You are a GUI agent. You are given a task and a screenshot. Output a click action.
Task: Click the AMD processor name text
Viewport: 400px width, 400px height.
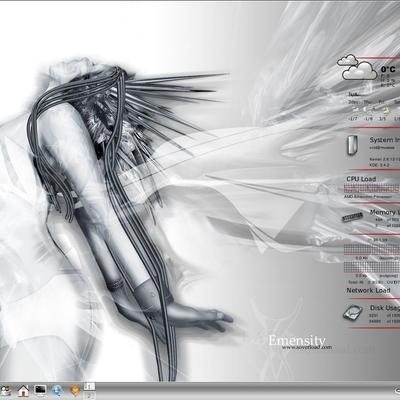click(x=368, y=197)
